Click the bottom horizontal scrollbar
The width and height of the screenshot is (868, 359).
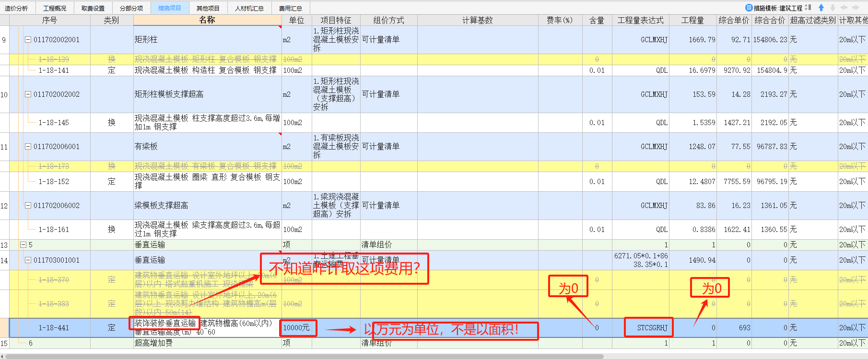[304, 356]
